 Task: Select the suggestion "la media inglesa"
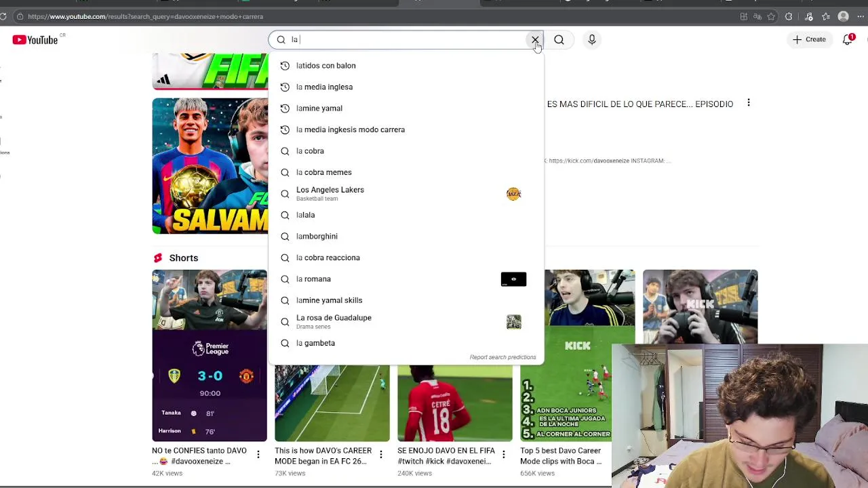(x=406, y=87)
